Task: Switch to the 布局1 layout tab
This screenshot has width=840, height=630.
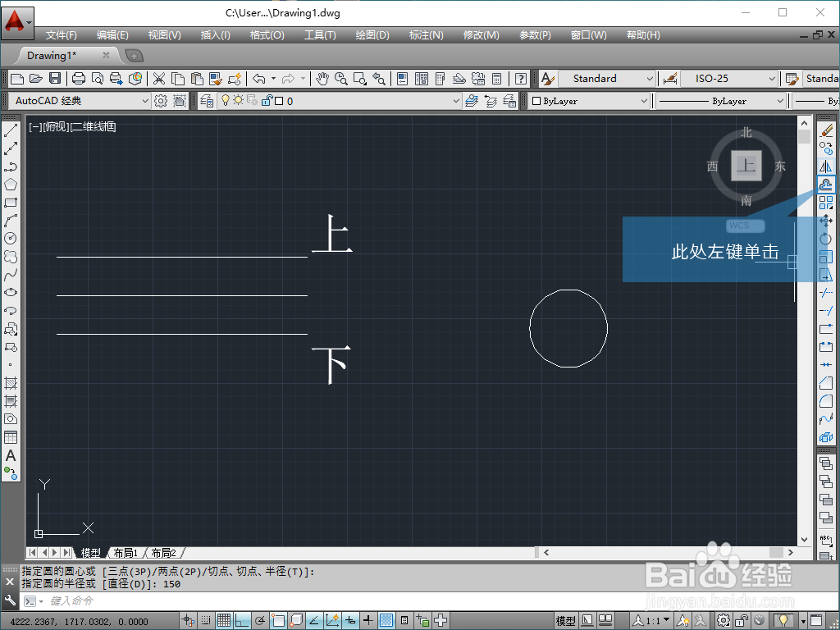Action: tap(125, 552)
